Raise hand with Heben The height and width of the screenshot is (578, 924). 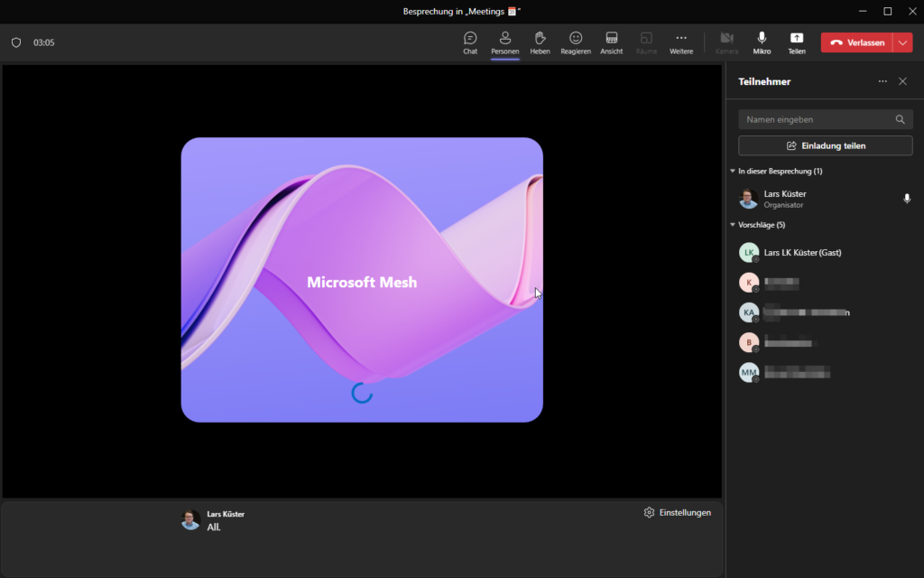(540, 42)
